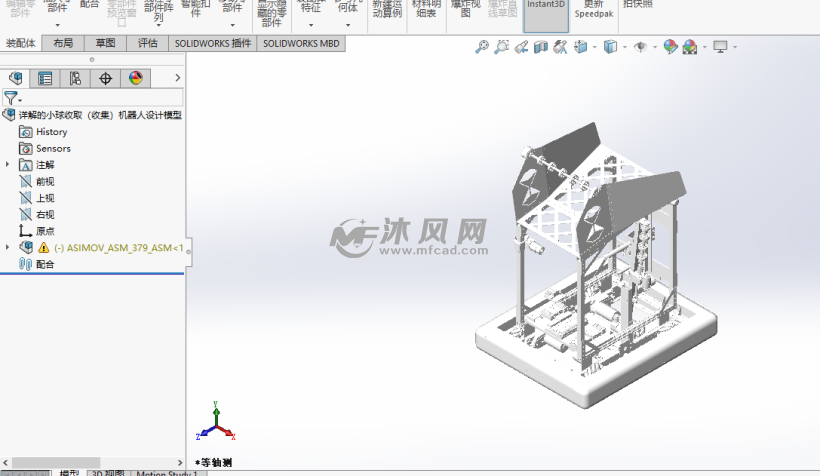Switch to the 评估 ribbon tab
The height and width of the screenshot is (476, 820).
click(x=147, y=43)
